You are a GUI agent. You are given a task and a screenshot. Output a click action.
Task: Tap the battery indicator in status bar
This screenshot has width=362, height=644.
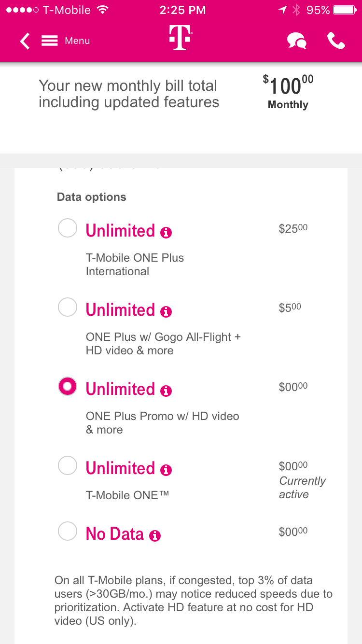coord(345,10)
